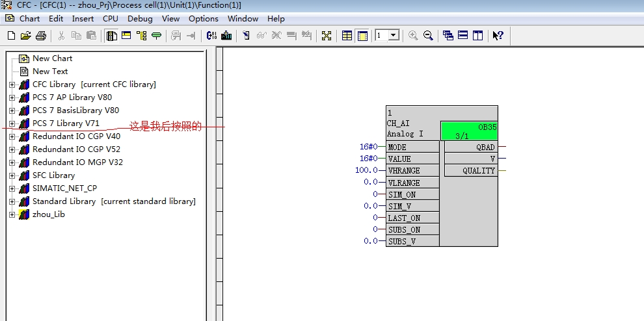Click the green OB35 runtime field
This screenshot has width=644, height=321.
(469, 131)
